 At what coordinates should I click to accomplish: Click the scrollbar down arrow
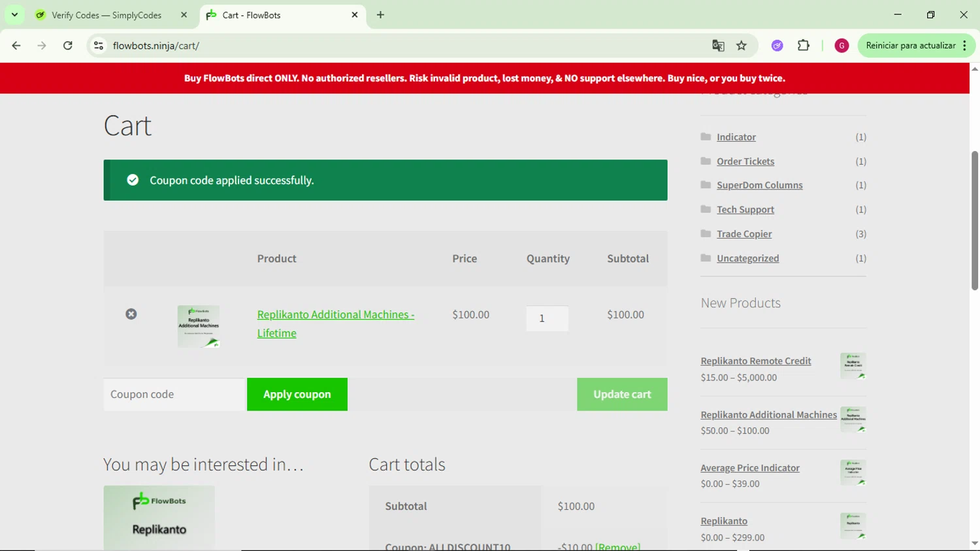coord(975,543)
